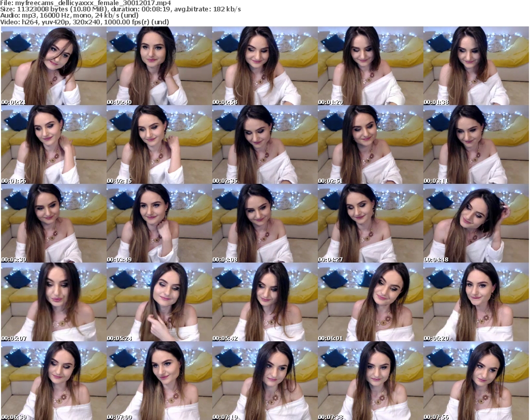Select the frame at 00:03:11

476,145
